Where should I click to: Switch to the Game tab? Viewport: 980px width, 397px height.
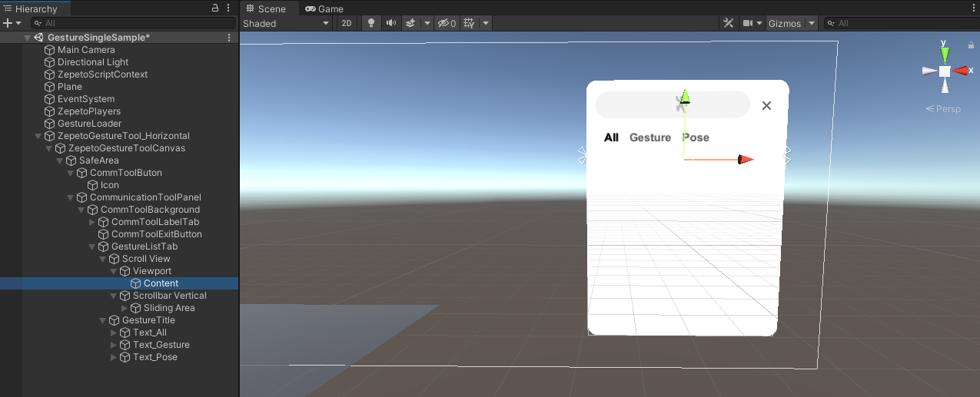tap(324, 8)
